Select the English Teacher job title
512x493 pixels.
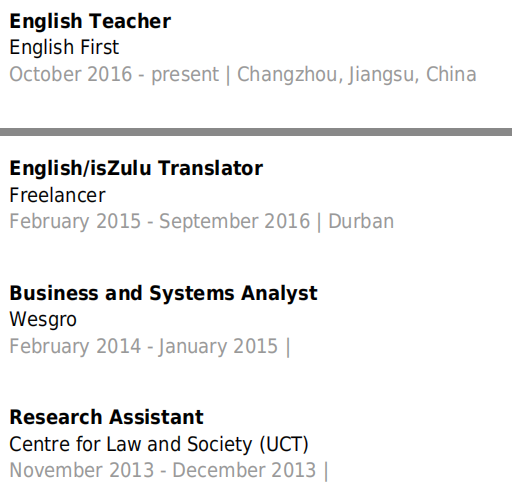90,22
